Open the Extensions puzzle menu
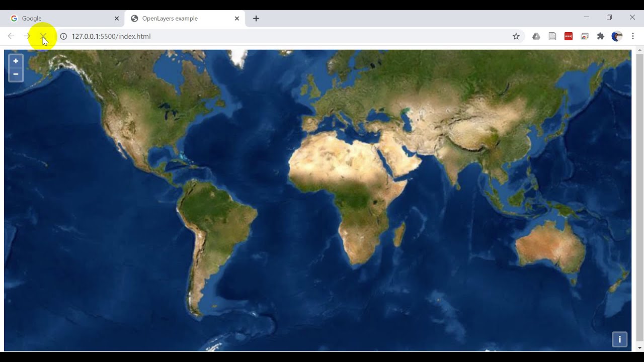The image size is (644, 362). (601, 36)
